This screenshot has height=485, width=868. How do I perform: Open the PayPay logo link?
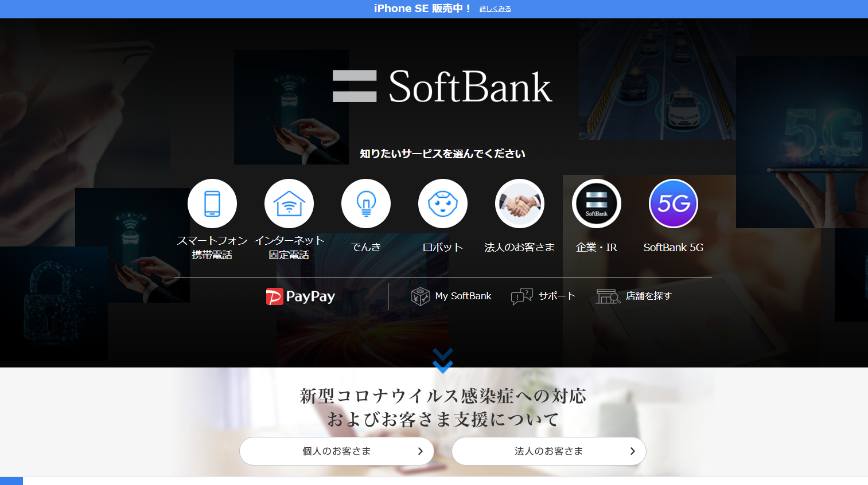pyautogui.click(x=301, y=296)
